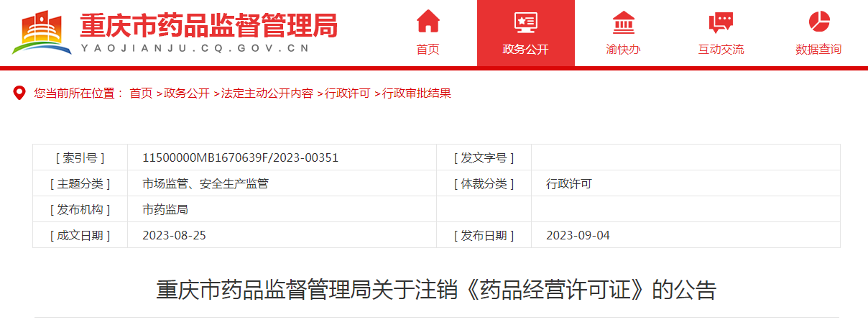868x325 pixels.
Task: Open the 首页 navigation tab label
Action: tap(428, 50)
